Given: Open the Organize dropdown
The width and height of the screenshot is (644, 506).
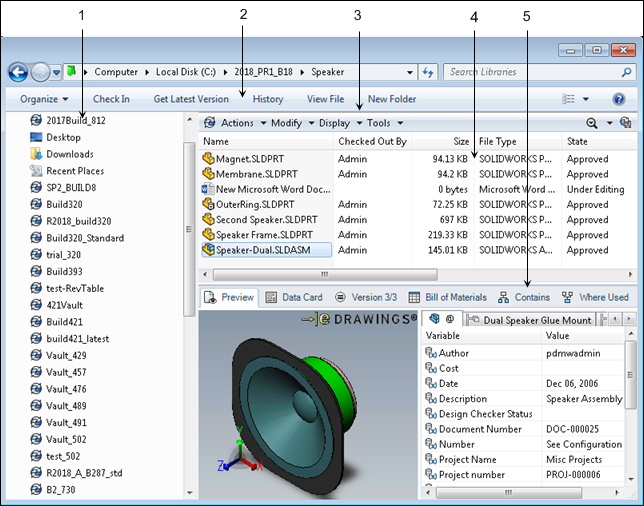Looking at the screenshot, I should click(x=44, y=99).
